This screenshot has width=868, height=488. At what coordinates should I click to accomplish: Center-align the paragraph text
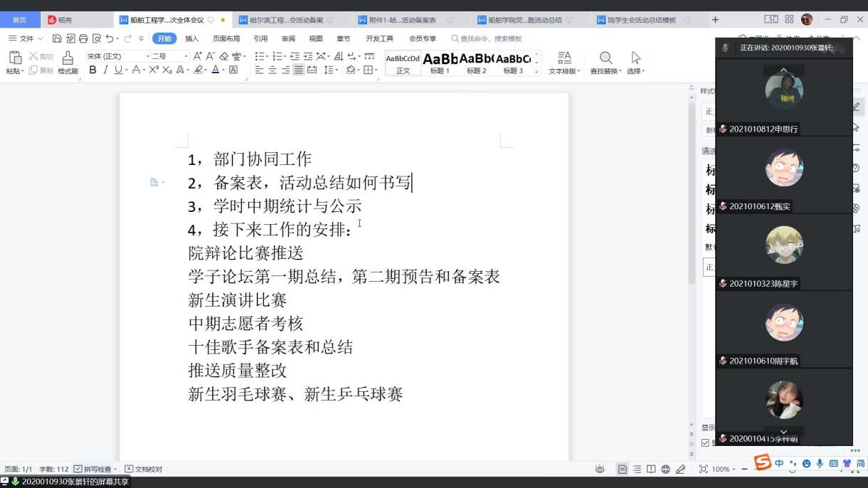point(272,70)
